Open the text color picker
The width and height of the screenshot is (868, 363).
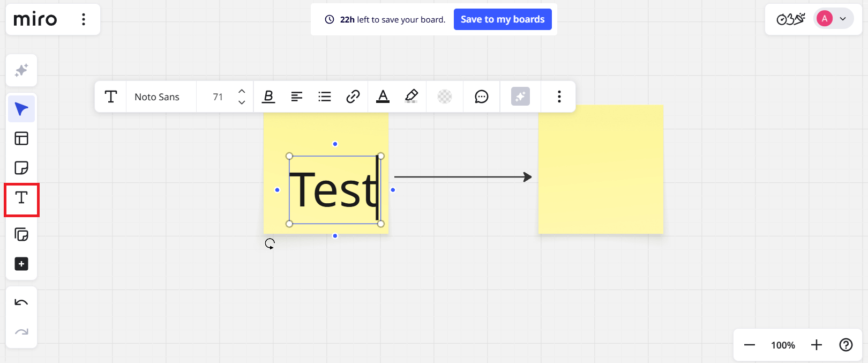[383, 97]
